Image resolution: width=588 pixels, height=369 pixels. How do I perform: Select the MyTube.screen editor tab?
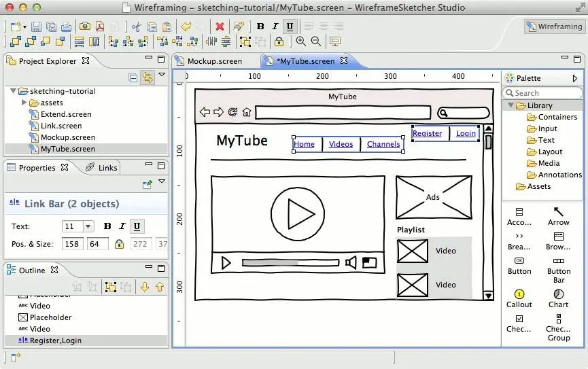tap(305, 60)
